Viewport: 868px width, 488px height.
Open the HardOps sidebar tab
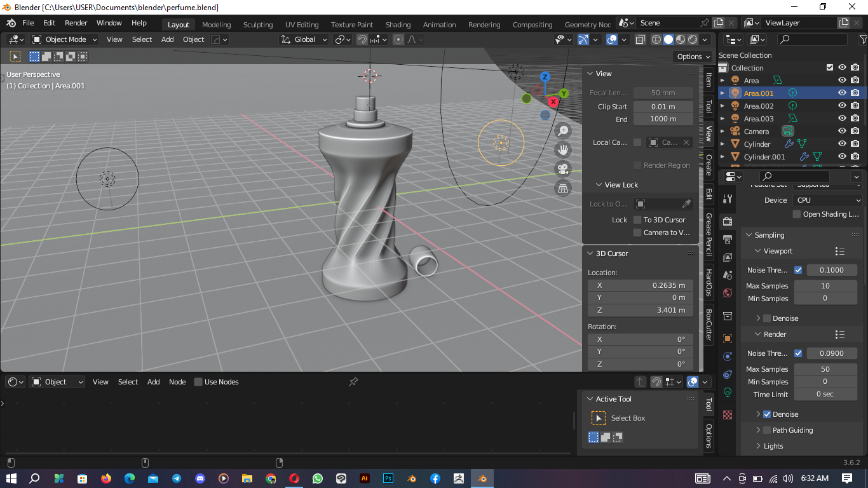pos(709,283)
